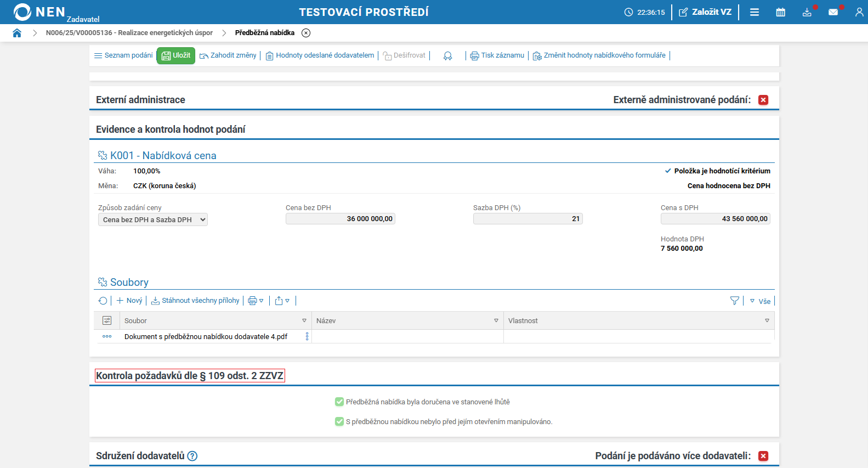The width and height of the screenshot is (868, 468).
Task: Open the download notifications icon
Action: coord(807,12)
